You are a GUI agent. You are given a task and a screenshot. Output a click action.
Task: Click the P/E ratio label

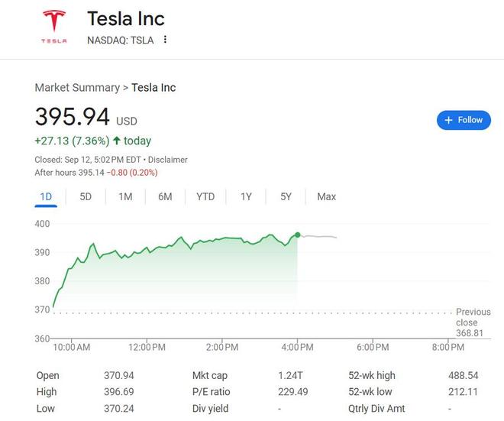(211, 392)
